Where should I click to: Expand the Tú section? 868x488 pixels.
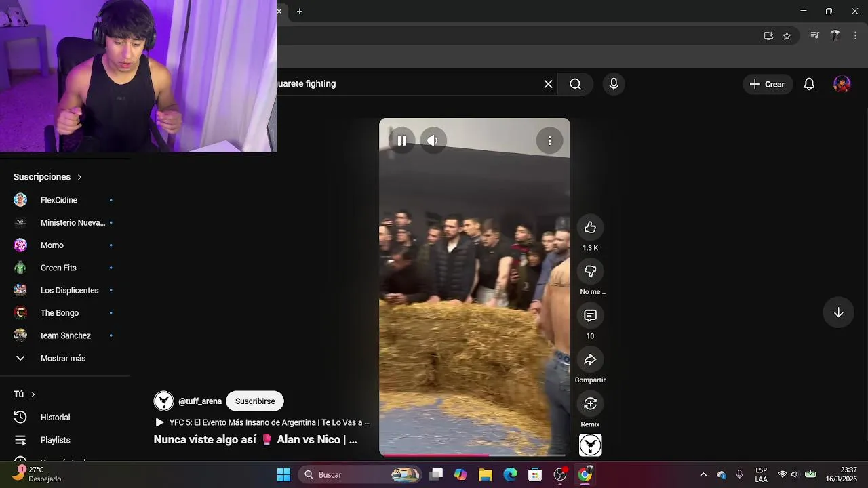24,394
